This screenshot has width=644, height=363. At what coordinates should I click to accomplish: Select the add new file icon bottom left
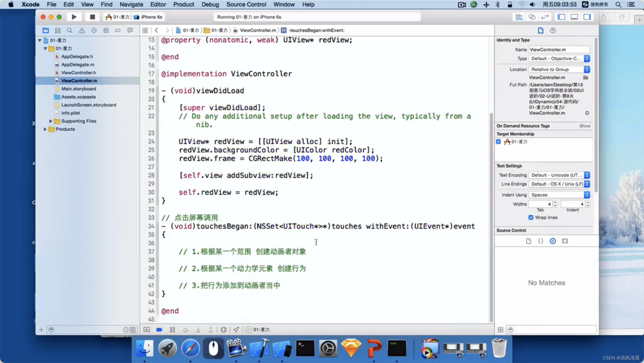(41, 329)
